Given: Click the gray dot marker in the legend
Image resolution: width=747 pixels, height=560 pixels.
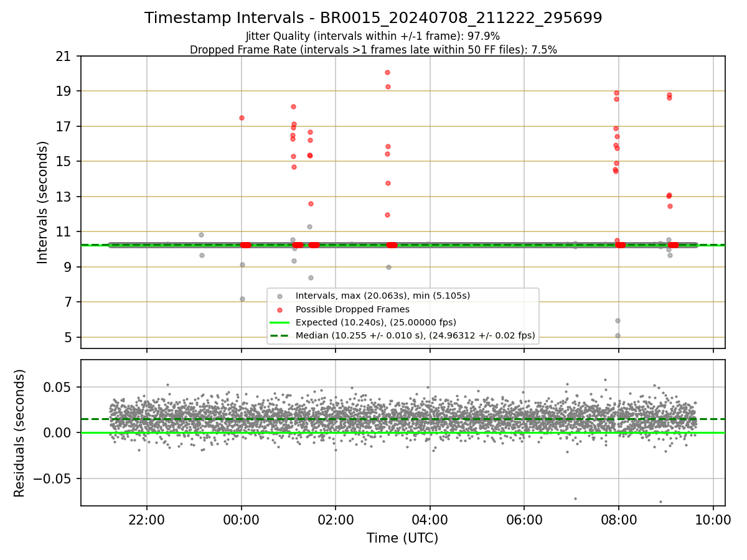Looking at the screenshot, I should 280,296.
